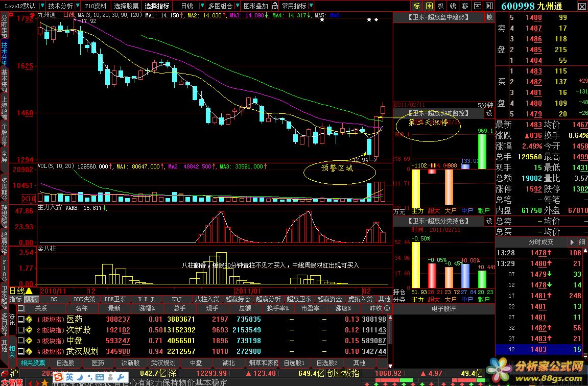Click the 基本资料 left sidebar tab
The height and width of the screenshot is (386, 588).
(x=4, y=81)
